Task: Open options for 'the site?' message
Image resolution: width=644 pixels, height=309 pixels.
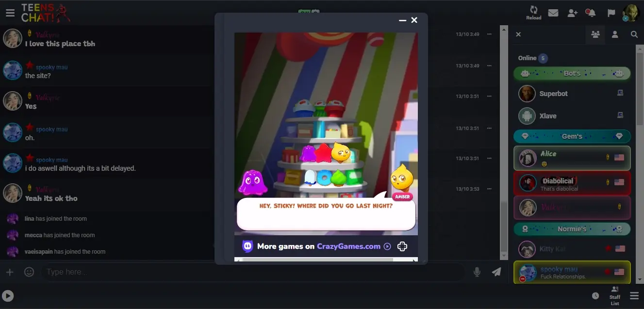Action: click(489, 65)
